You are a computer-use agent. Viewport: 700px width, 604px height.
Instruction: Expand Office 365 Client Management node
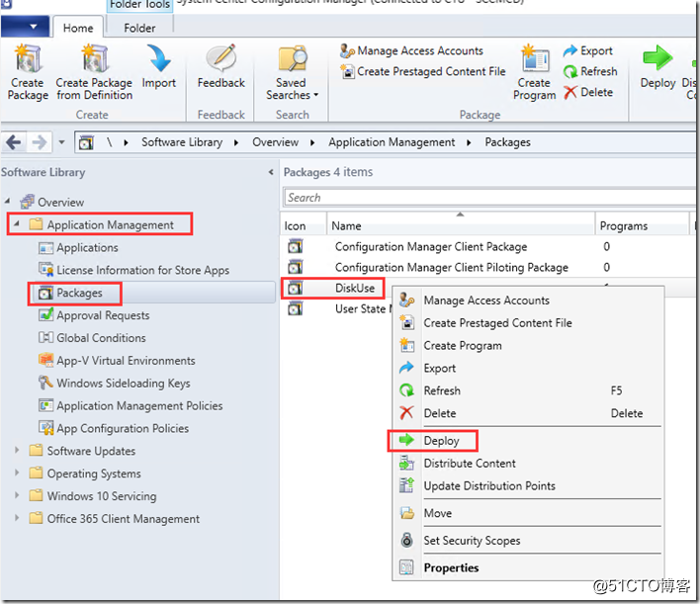tap(17, 518)
